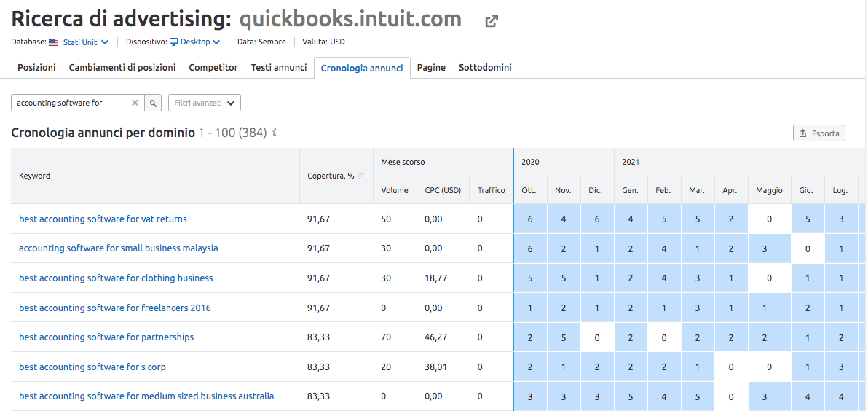Click the Valuta: USD label
Image resolution: width=868 pixels, height=411 pixels.
tap(323, 42)
